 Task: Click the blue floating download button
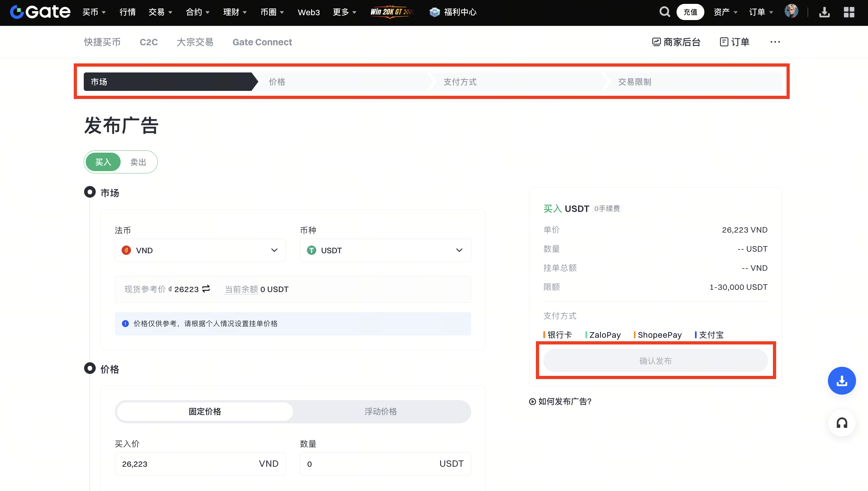tap(841, 381)
